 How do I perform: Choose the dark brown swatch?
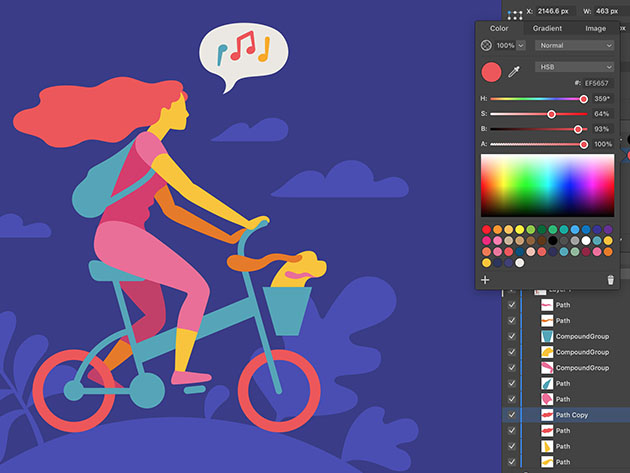(x=542, y=241)
